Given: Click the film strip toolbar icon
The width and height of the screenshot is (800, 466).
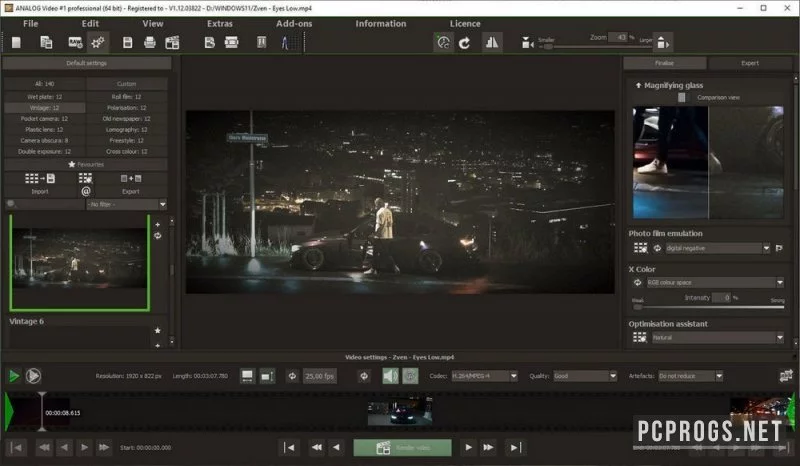Looking at the screenshot, I should (x=232, y=42).
